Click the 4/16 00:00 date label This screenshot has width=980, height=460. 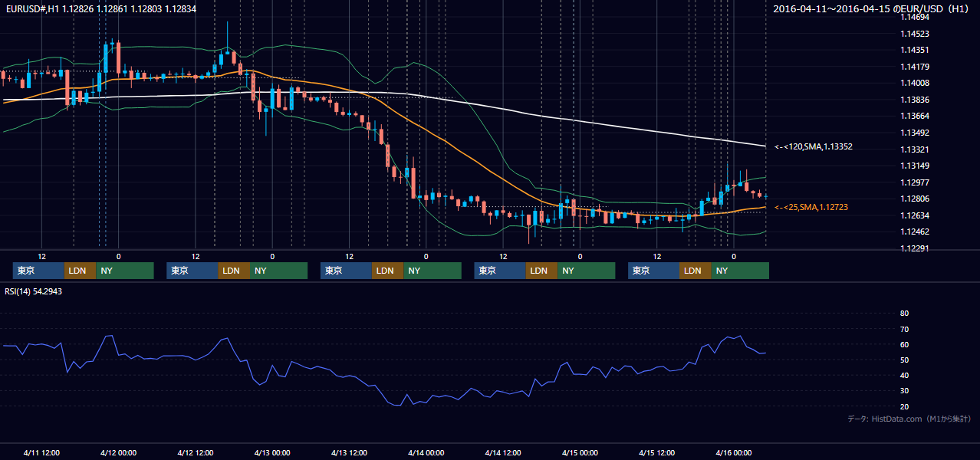pos(734,452)
